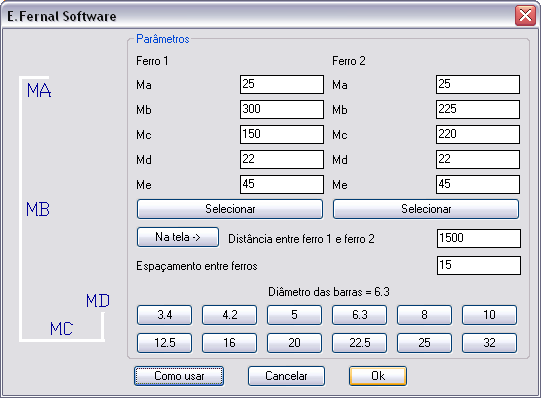Viewport: 541px width, 398px height.
Task: Close the E.Fernal Software dialog
Action: click(x=525, y=16)
